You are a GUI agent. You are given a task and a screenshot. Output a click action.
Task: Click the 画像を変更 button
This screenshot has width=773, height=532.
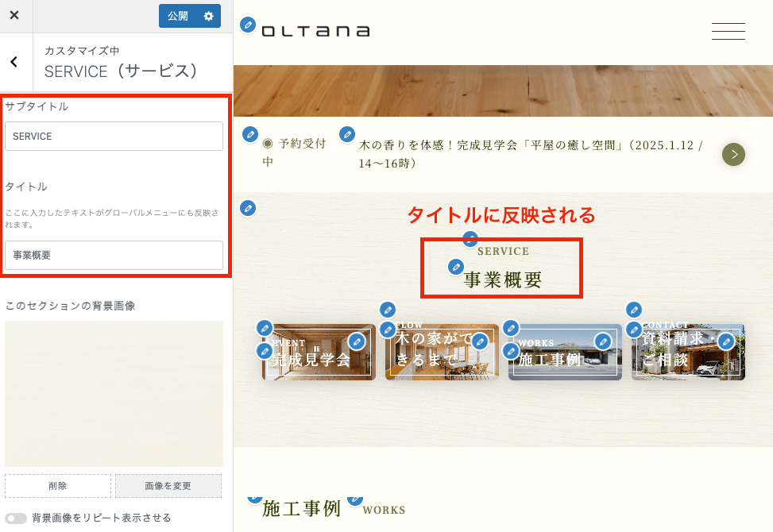169,486
